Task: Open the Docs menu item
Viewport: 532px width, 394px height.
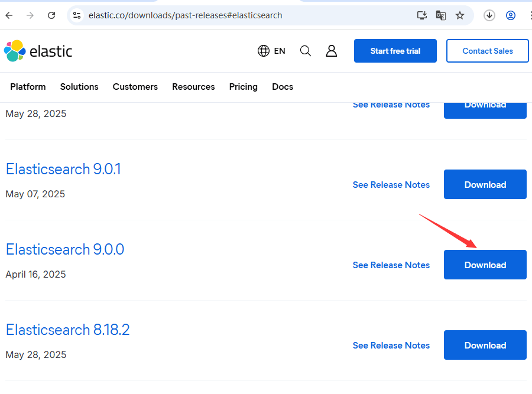Action: (x=283, y=87)
